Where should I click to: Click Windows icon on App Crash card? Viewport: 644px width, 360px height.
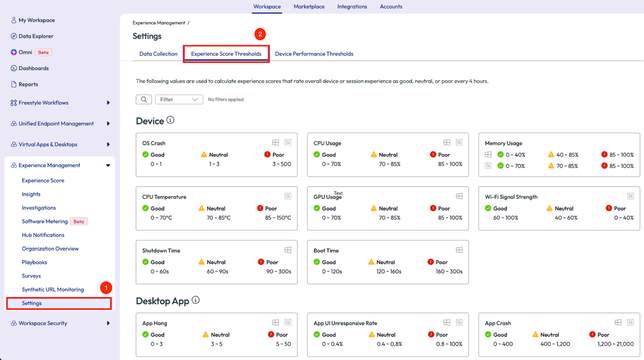click(618, 322)
